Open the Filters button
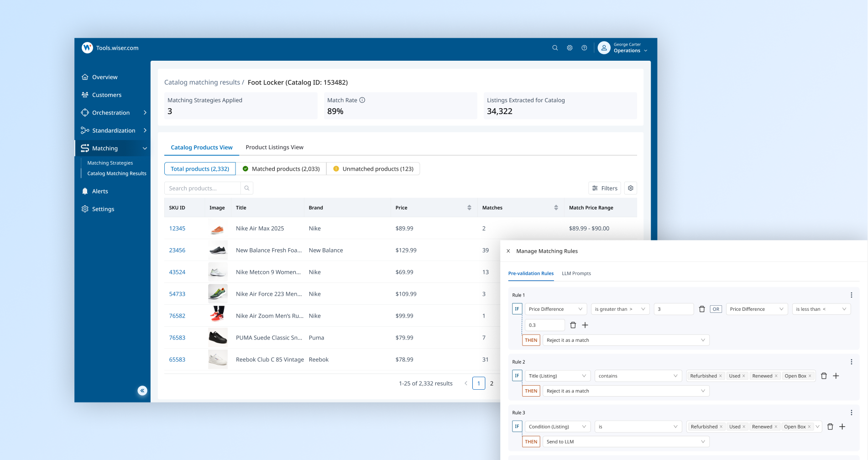Viewport: 868px width, 460px height. [x=605, y=188]
